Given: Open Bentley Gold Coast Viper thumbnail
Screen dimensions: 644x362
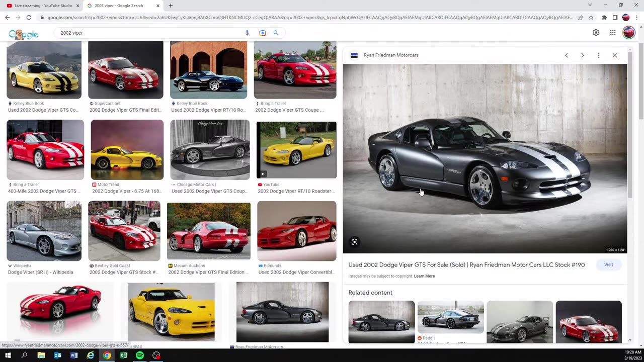Looking at the screenshot, I should click(x=124, y=231).
